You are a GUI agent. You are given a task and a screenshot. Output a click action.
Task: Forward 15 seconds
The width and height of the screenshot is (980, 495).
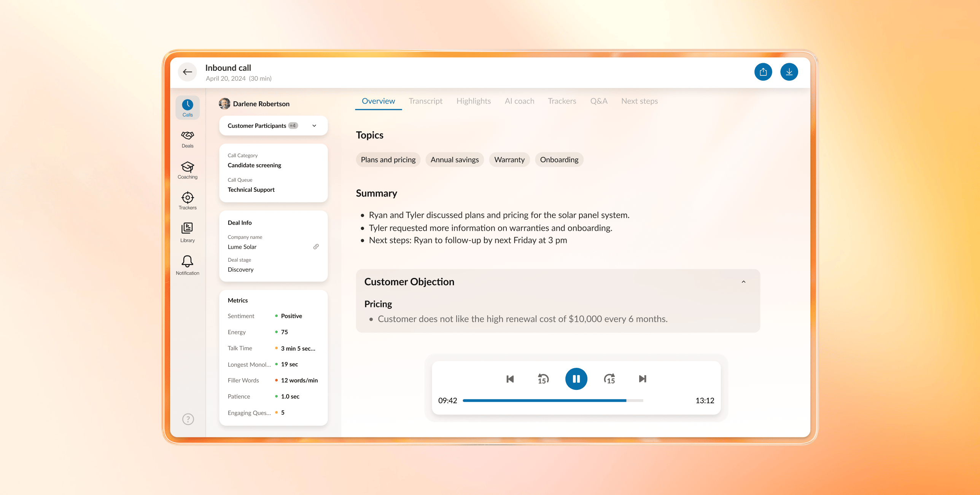pyautogui.click(x=609, y=379)
